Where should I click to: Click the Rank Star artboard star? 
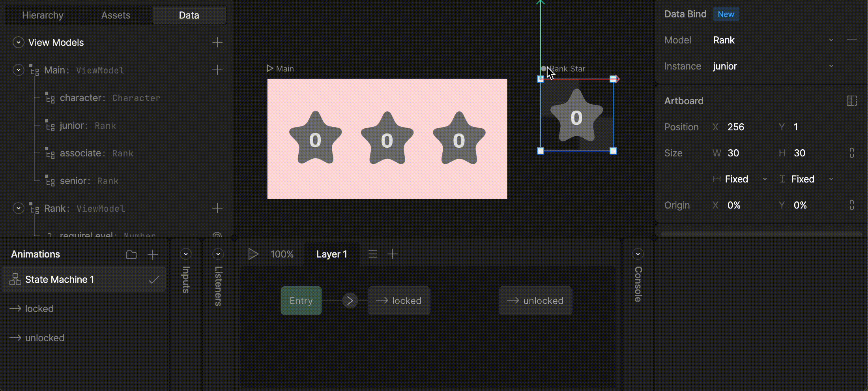tap(576, 116)
